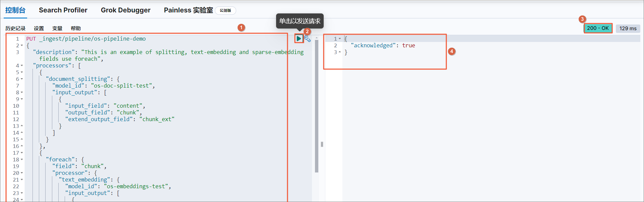The height and width of the screenshot is (202, 644).
Task: Click fold arrow at line 16 closing brace
Action: tap(22, 146)
